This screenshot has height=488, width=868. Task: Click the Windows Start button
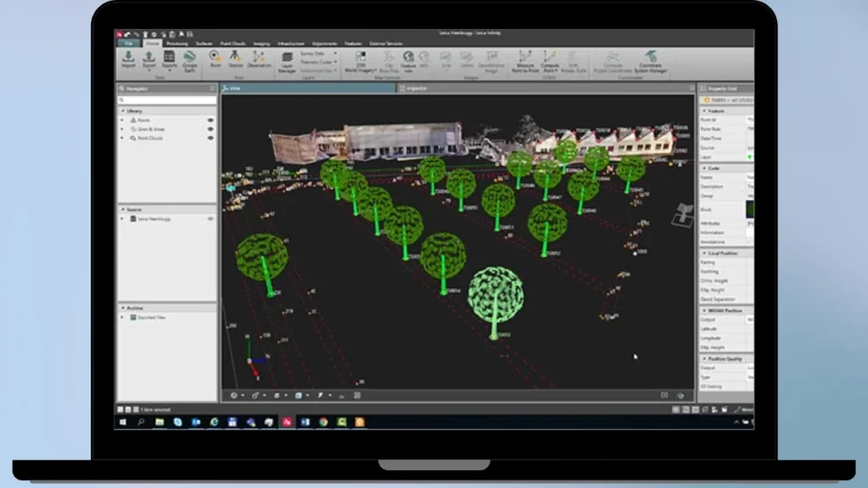(123, 422)
